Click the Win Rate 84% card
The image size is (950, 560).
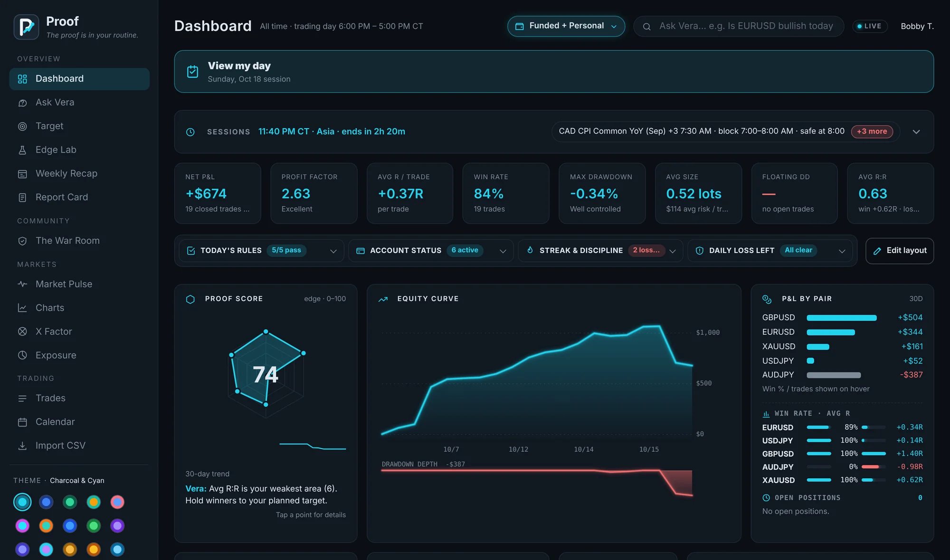[x=506, y=194]
